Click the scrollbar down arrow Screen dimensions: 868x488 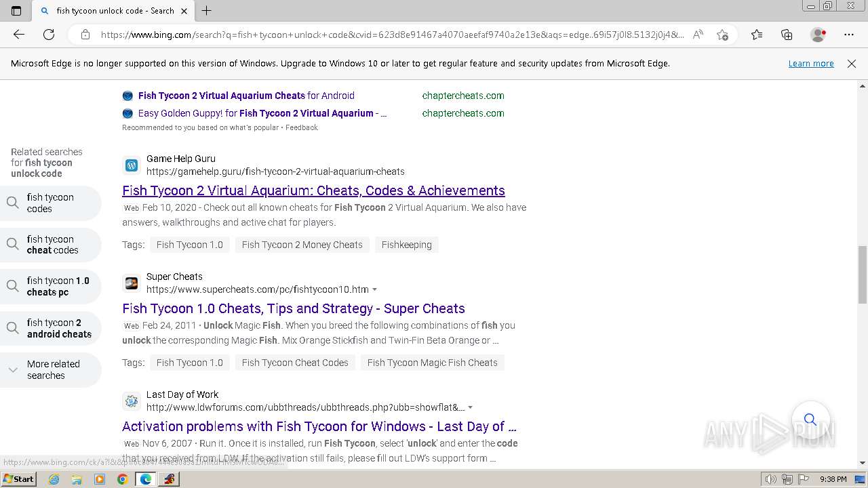(863, 463)
